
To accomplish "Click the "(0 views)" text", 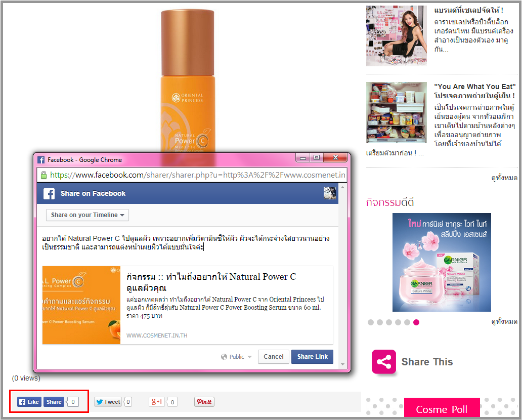I will 26,379.
